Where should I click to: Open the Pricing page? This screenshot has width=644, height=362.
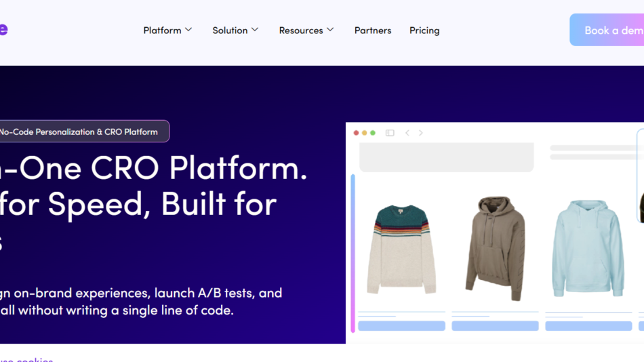pos(424,31)
